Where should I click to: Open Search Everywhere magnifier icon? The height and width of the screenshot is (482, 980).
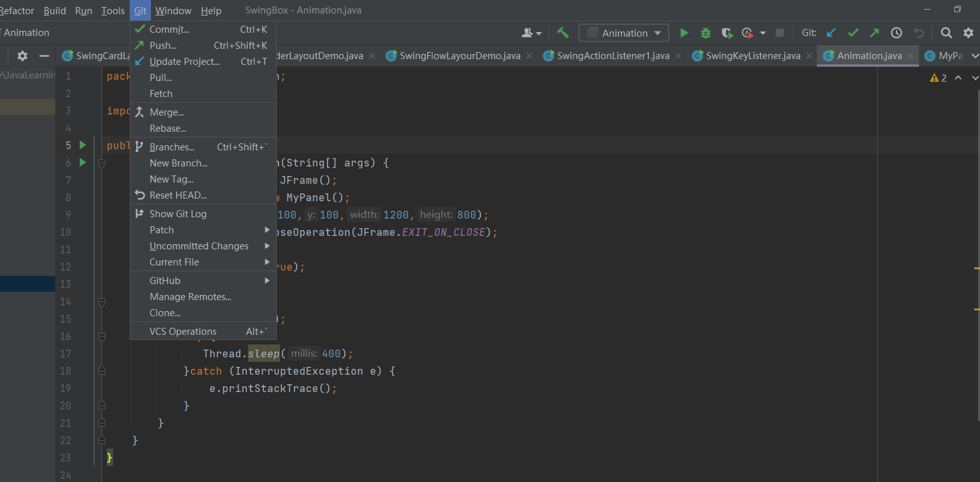(x=947, y=33)
